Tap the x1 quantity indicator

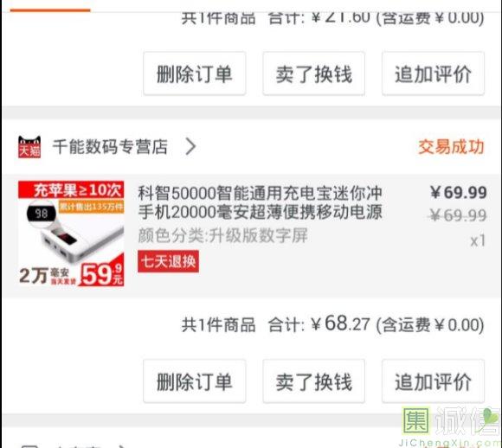point(478,241)
